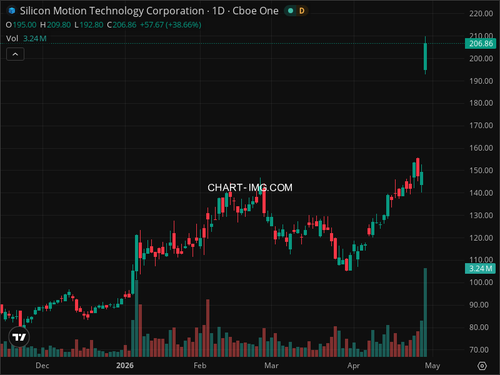Click the tall January volume spike bar

click(x=136, y=319)
